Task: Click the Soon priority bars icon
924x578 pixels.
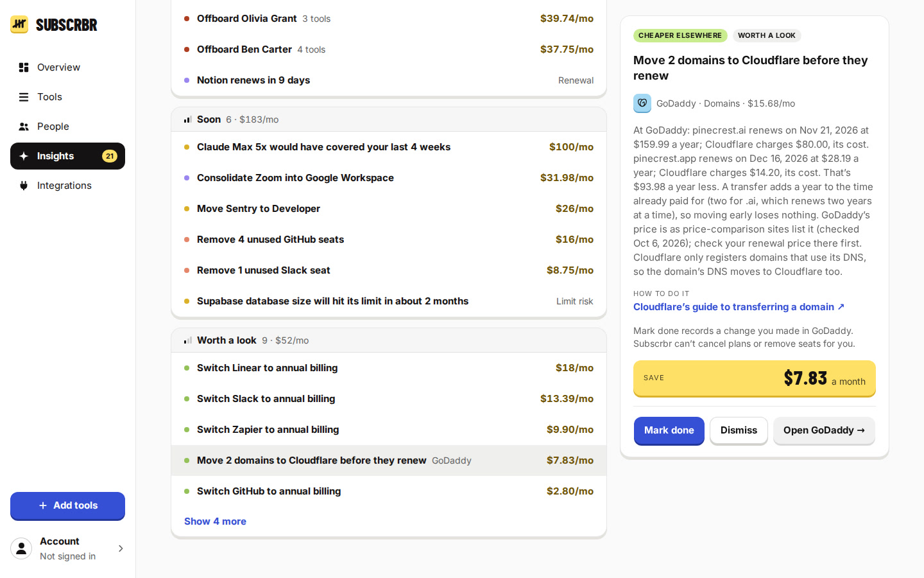Action: coord(188,119)
